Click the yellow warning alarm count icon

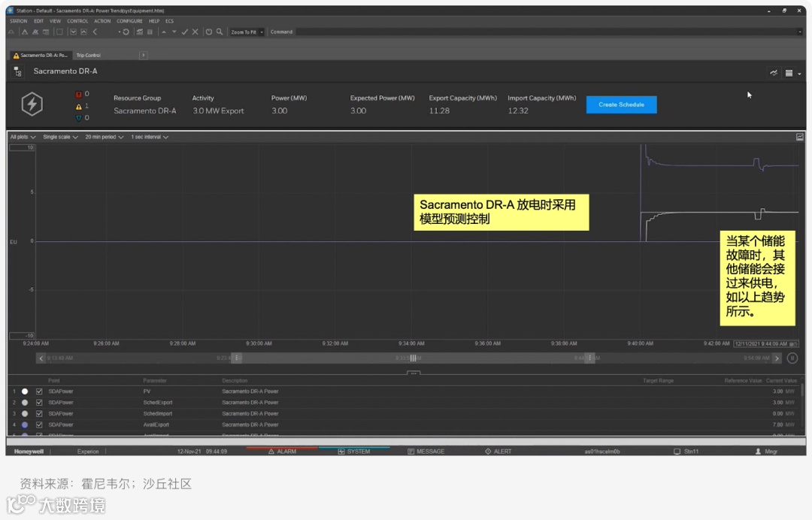pyautogui.click(x=79, y=107)
